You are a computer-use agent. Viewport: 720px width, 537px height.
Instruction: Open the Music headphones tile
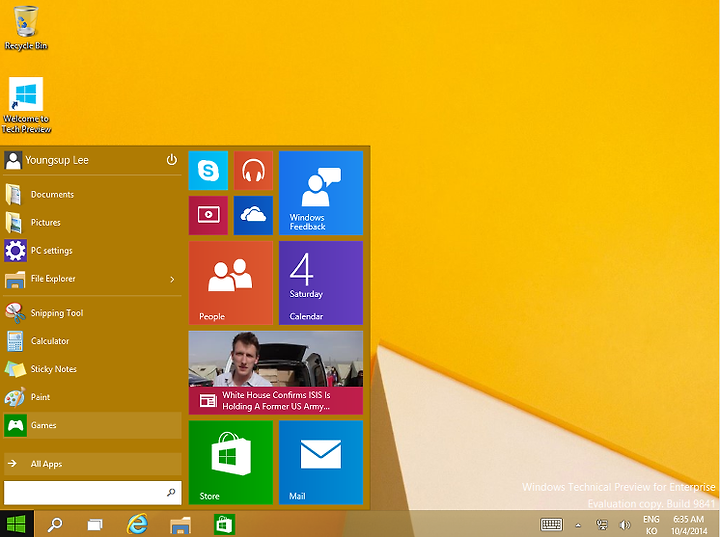click(x=253, y=170)
